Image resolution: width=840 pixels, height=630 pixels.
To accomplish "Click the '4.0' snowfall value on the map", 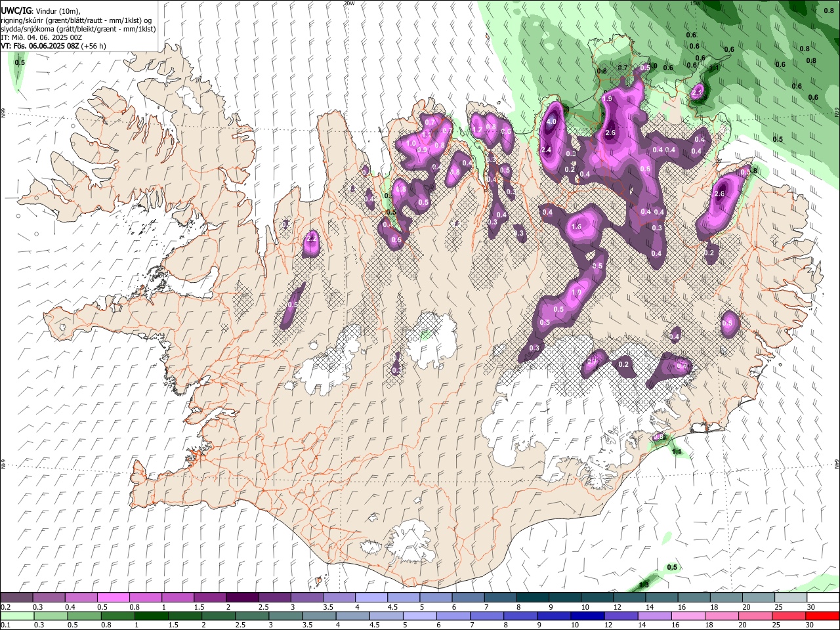I will click(x=552, y=121).
